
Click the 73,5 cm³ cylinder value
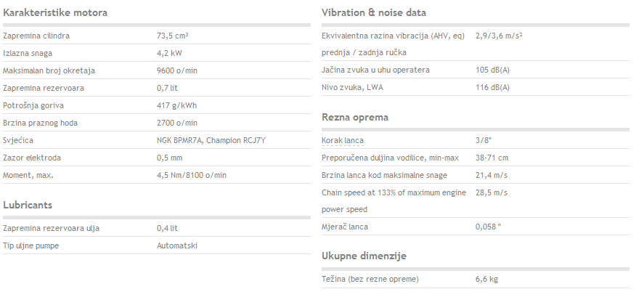(173, 36)
